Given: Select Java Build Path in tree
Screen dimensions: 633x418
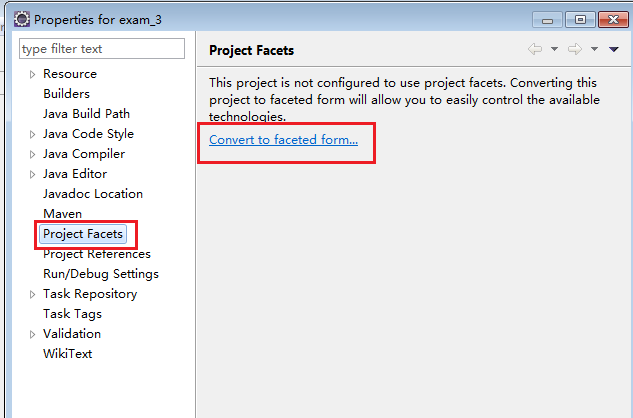Looking at the screenshot, I should click(x=86, y=114).
